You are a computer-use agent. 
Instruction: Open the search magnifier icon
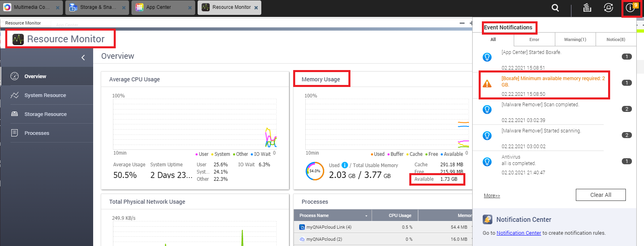pos(555,8)
